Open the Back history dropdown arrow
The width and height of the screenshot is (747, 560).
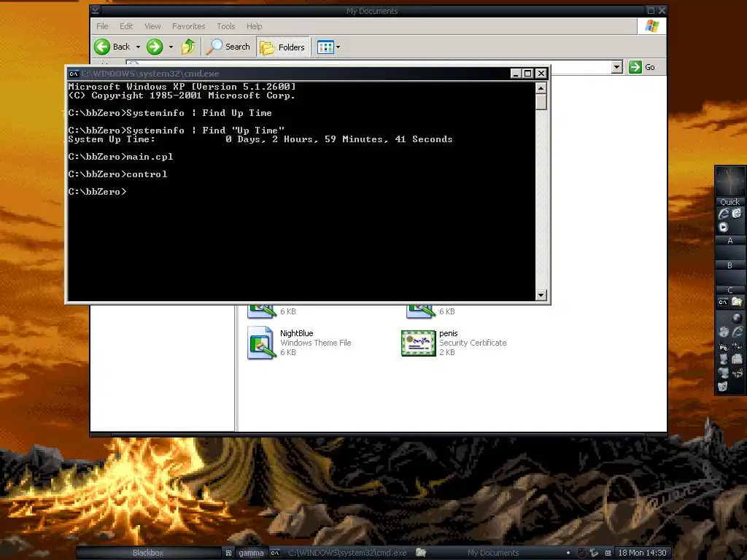pos(138,47)
